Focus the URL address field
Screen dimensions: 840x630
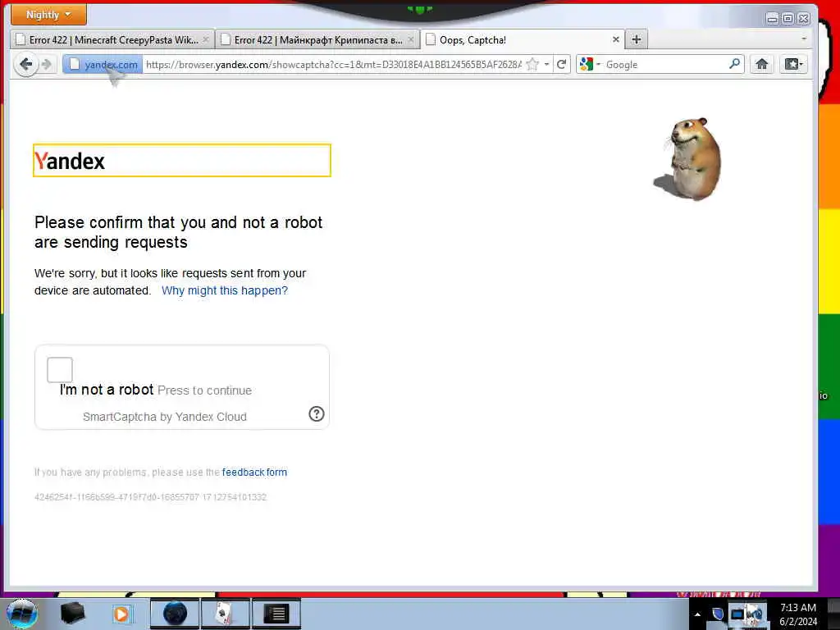pos(333,65)
